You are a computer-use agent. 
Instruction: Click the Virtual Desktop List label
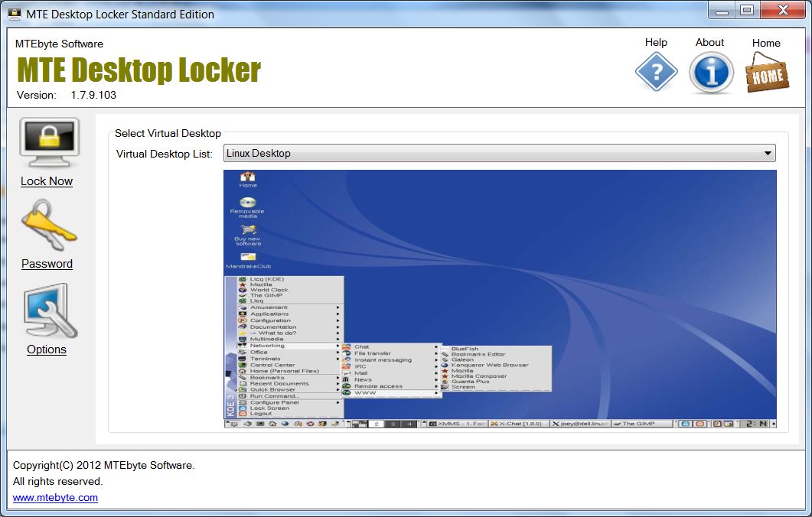[165, 154]
